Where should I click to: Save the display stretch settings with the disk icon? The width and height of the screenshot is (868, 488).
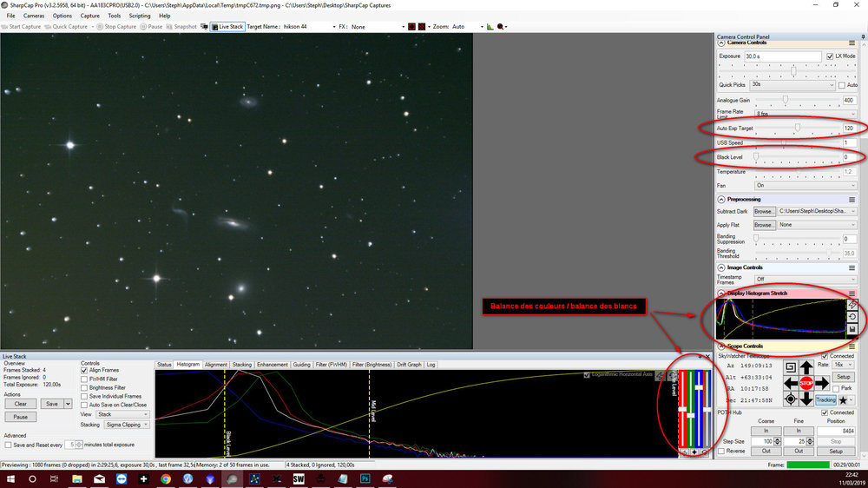click(x=852, y=329)
